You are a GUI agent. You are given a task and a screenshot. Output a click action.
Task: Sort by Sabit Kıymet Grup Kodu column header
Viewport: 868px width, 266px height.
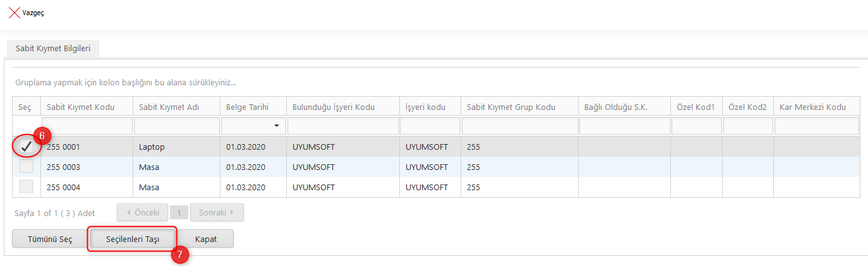tap(510, 107)
